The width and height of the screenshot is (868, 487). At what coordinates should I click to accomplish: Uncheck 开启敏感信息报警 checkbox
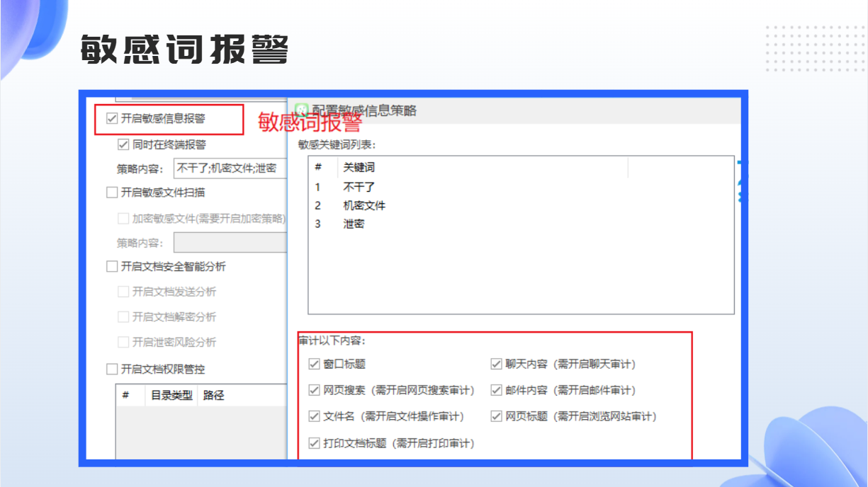111,119
